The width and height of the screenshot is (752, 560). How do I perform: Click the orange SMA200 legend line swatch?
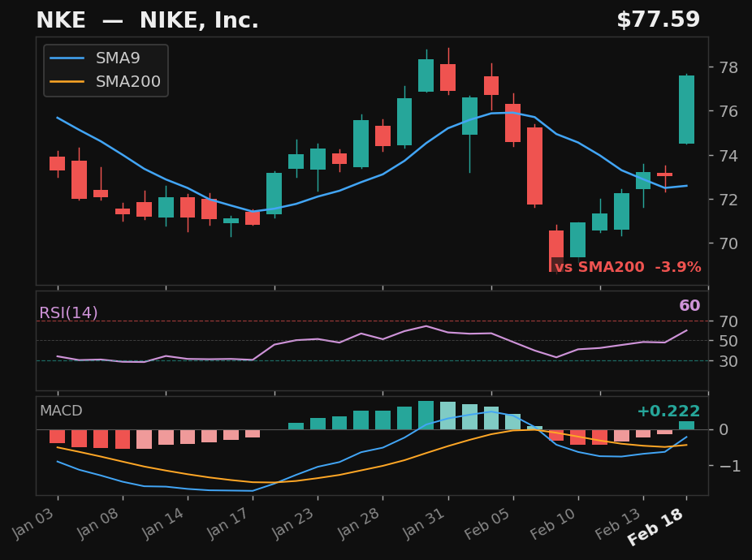67,81
